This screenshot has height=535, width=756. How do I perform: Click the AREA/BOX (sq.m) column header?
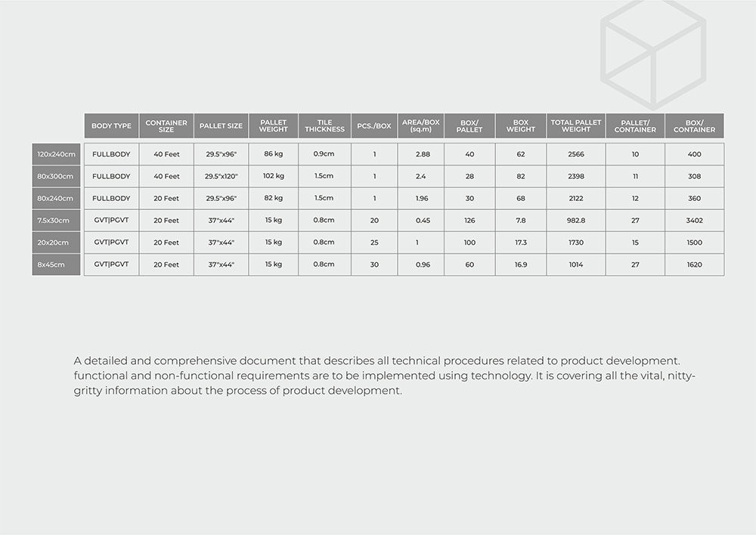421,126
